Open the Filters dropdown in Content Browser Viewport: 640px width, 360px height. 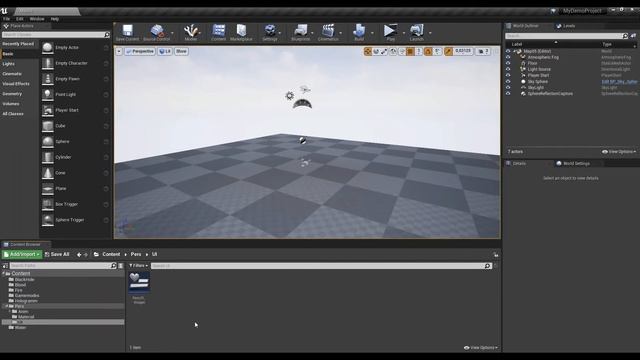click(x=138, y=266)
